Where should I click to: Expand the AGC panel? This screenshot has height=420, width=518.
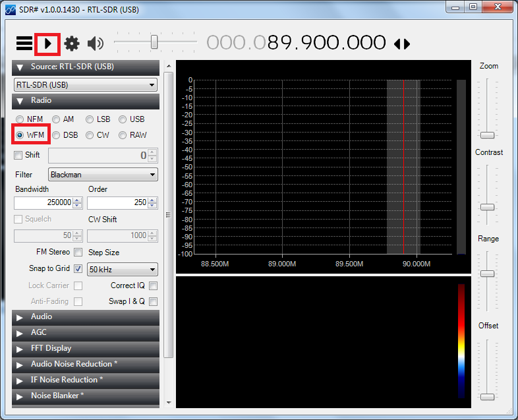pyautogui.click(x=86, y=333)
